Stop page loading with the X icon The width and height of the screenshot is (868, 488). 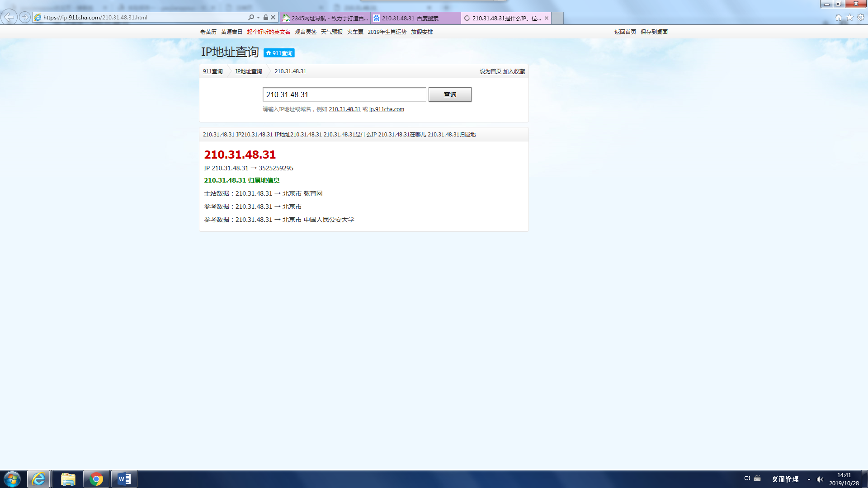point(273,18)
